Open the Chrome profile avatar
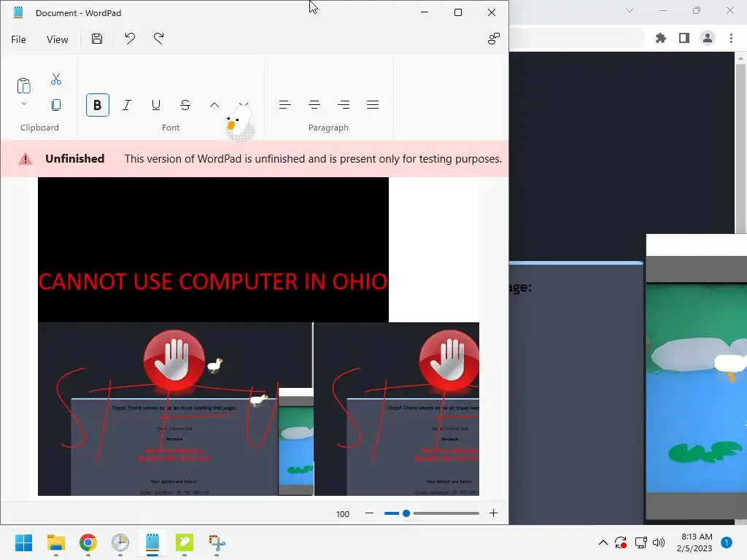 tap(708, 38)
